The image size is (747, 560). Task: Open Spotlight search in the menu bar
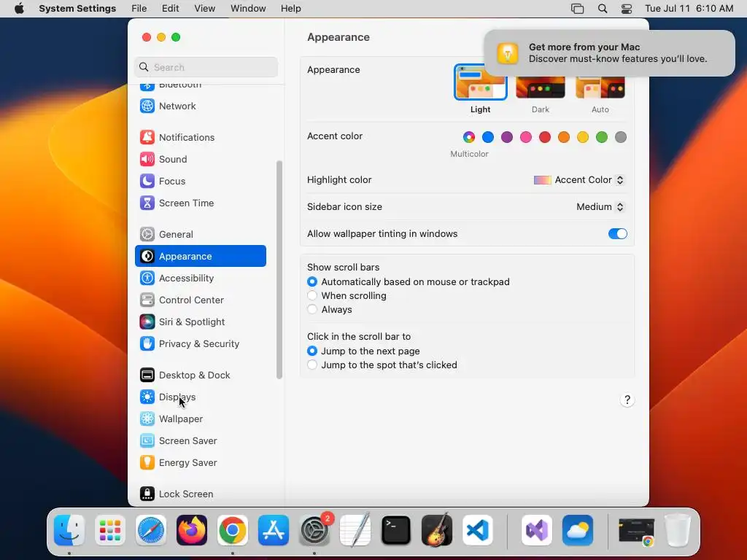(602, 9)
